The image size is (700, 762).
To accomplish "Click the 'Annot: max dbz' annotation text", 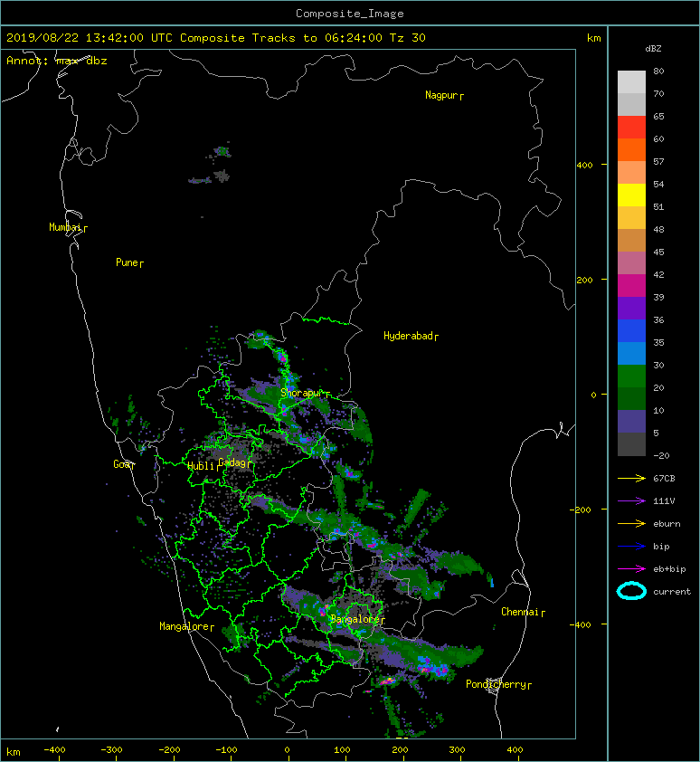I will [56, 61].
